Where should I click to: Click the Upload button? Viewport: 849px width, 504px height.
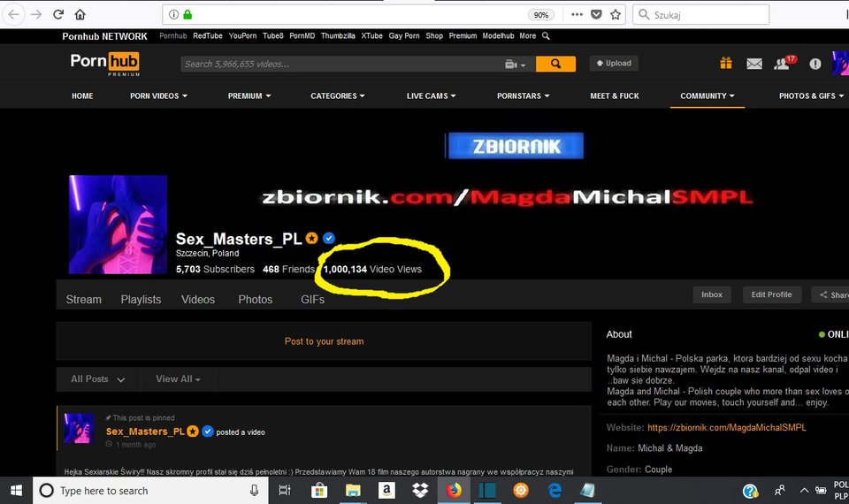[x=614, y=64]
